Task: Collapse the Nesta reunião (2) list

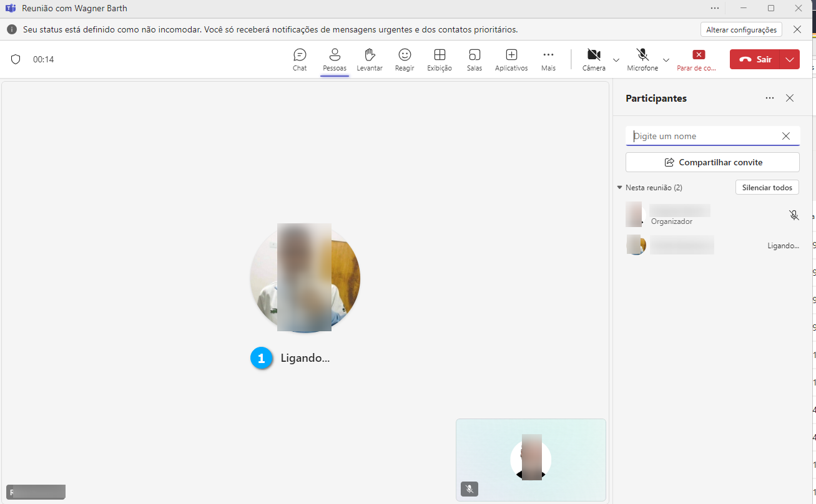Action: pos(620,188)
